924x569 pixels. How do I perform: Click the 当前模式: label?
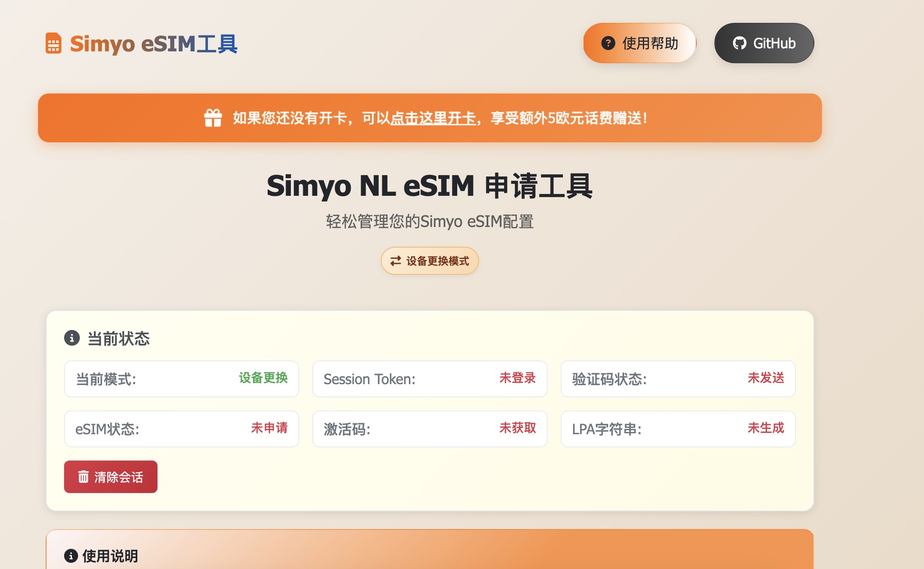106,379
